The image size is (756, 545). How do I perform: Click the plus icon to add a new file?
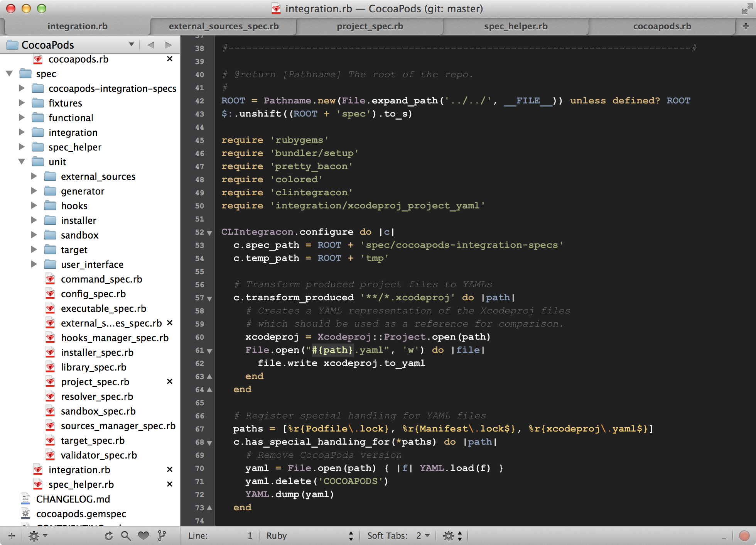pos(12,536)
